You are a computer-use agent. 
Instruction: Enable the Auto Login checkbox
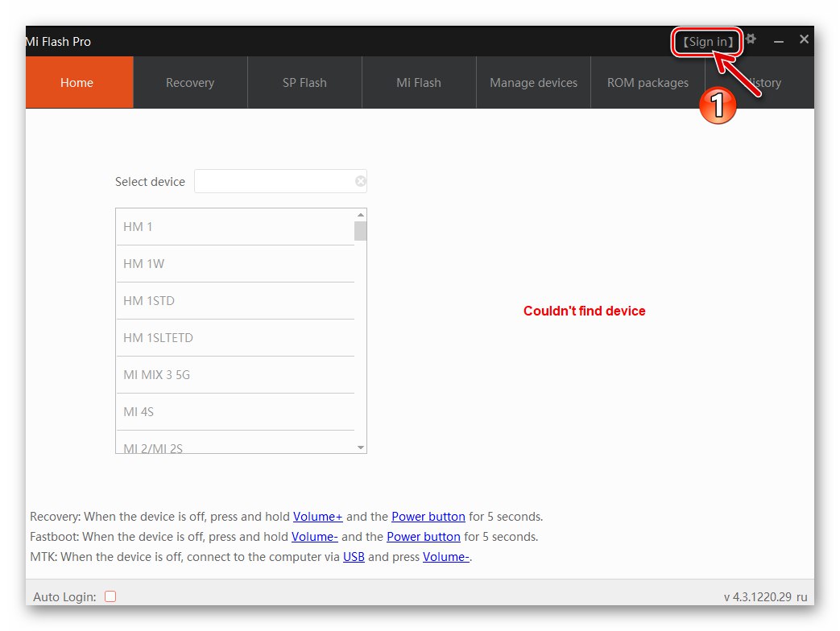[x=110, y=596]
